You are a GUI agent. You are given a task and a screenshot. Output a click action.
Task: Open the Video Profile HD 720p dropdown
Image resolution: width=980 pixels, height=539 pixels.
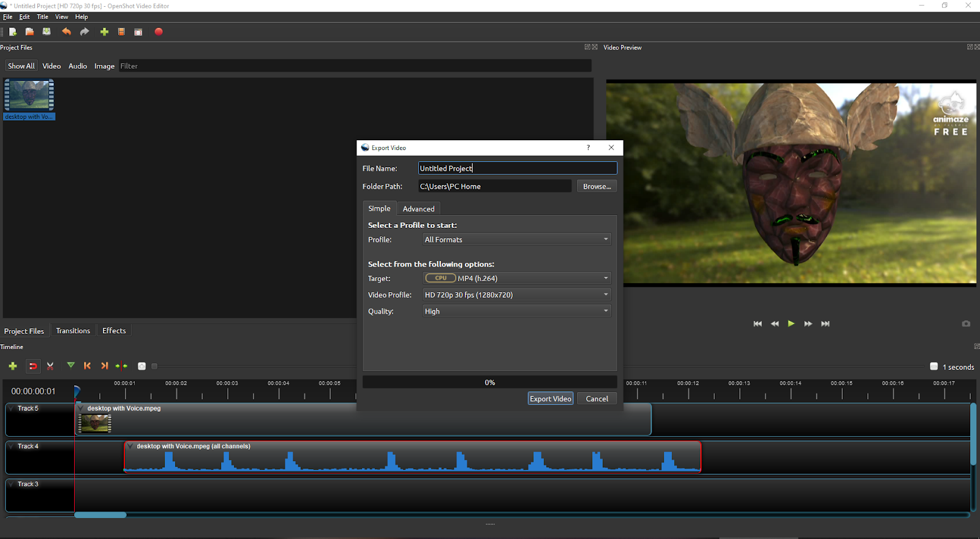click(x=517, y=295)
